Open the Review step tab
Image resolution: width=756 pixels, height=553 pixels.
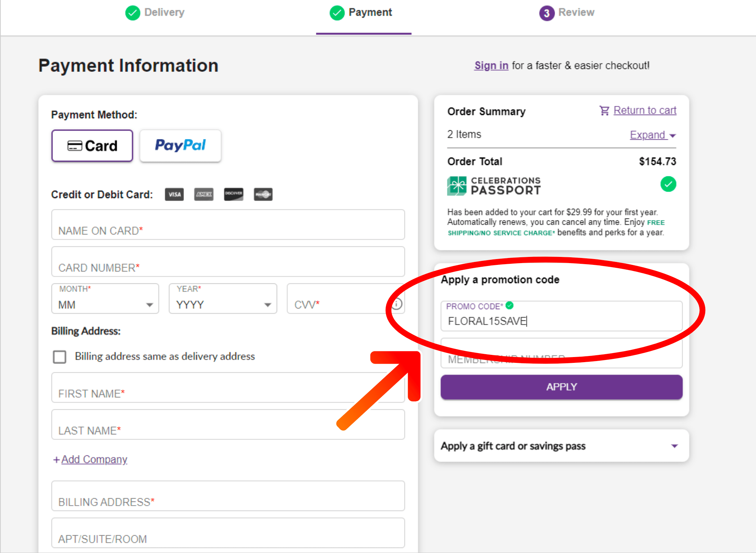[x=567, y=13]
